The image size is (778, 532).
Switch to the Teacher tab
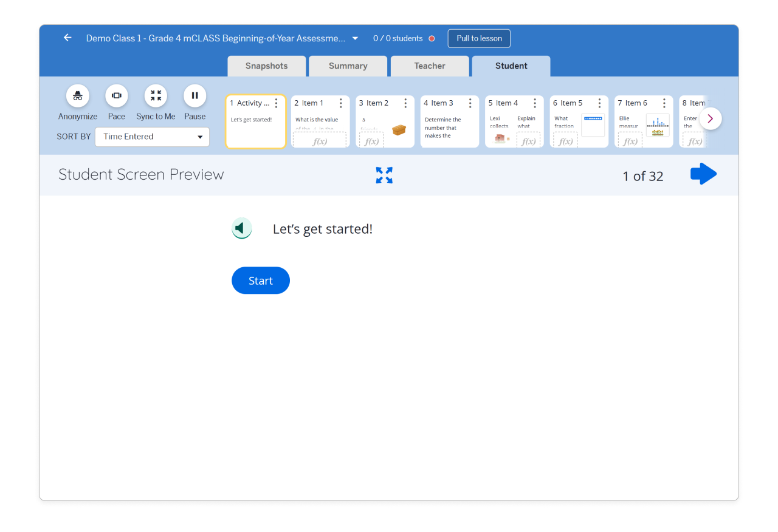point(430,66)
